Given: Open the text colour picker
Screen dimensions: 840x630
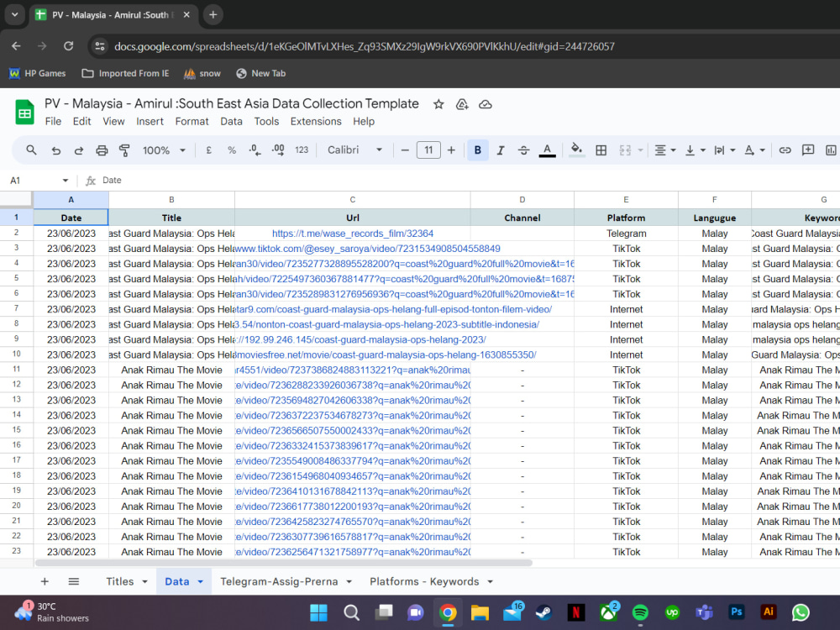Looking at the screenshot, I should pos(547,150).
